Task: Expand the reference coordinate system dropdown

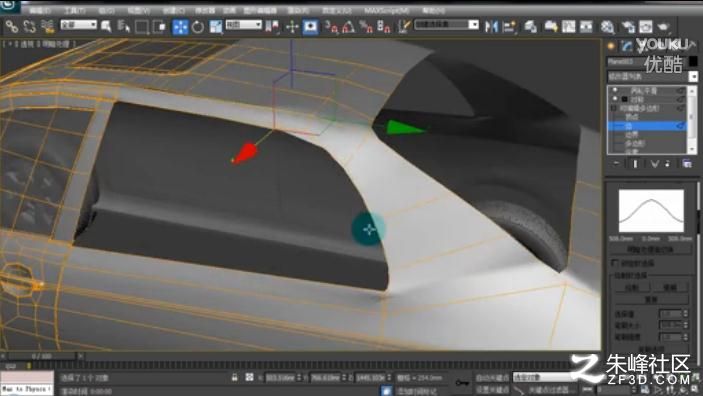Action: coord(243,25)
